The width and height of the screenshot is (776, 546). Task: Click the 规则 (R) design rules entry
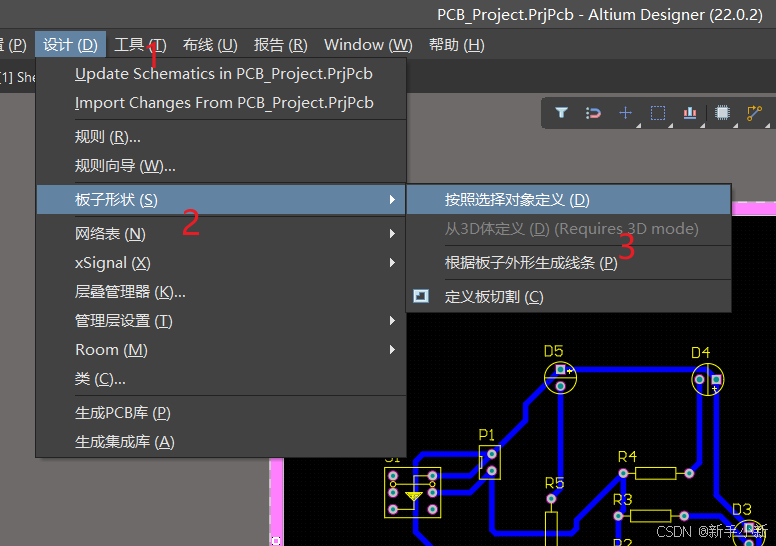108,137
